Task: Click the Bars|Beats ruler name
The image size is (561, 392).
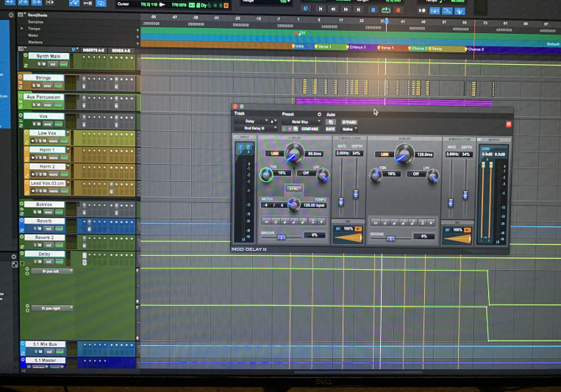Action: 37,15
